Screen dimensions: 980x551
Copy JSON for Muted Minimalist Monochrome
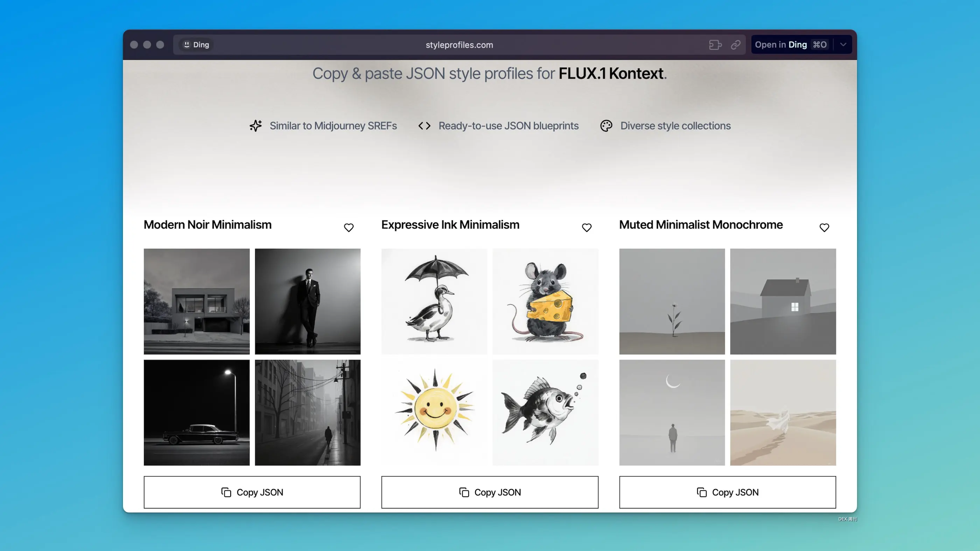(x=727, y=492)
